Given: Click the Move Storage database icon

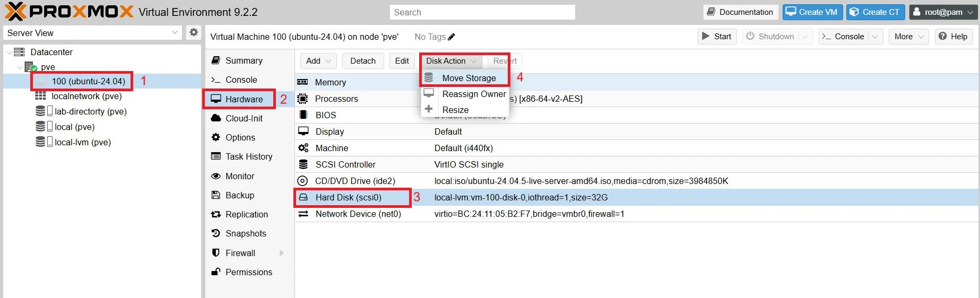Looking at the screenshot, I should [x=429, y=77].
